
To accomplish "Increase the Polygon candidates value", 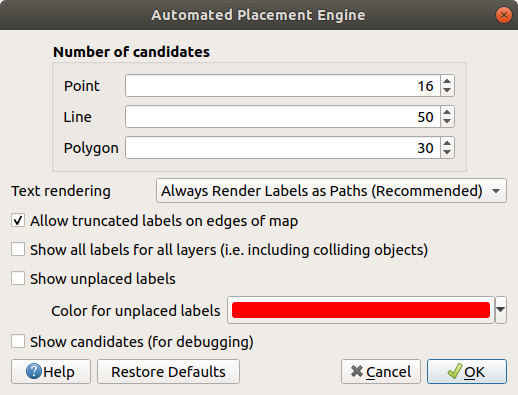I will (x=447, y=143).
